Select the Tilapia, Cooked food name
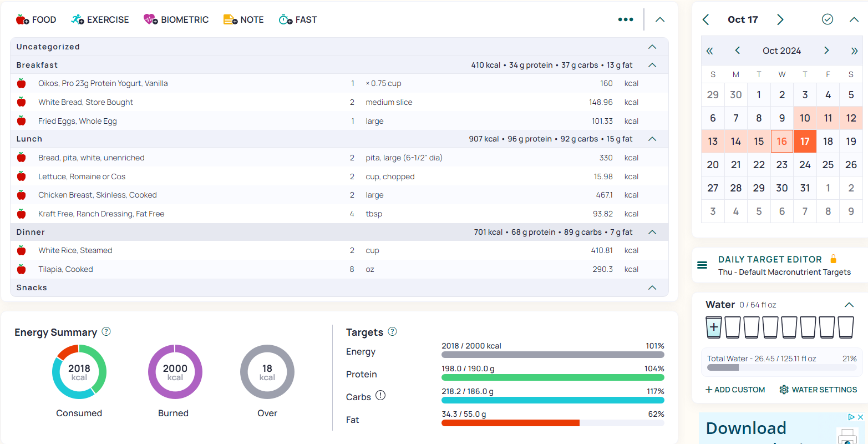The image size is (868, 444). 65,269
